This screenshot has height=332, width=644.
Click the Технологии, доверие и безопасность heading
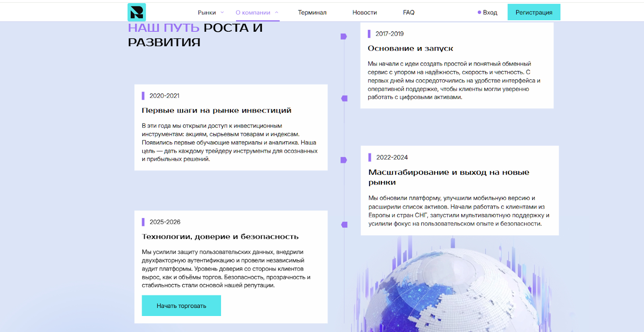tap(220, 237)
